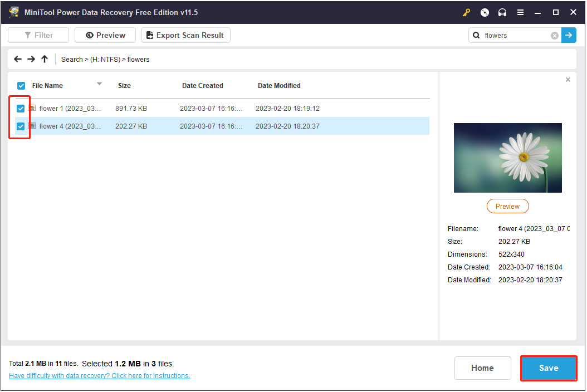Sort by the Date Modified column header
This screenshot has width=587, height=392.
click(279, 86)
